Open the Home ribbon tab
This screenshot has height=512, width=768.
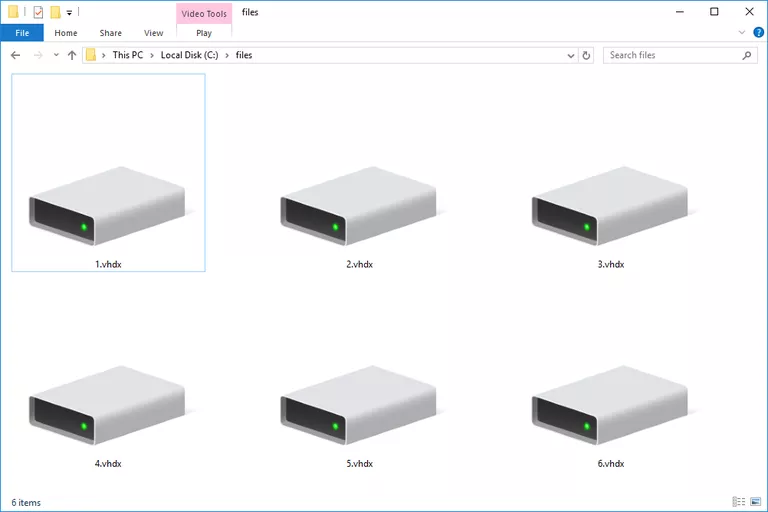tap(66, 33)
